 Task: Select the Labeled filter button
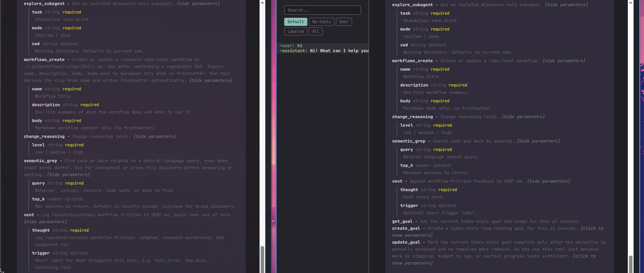click(x=296, y=32)
